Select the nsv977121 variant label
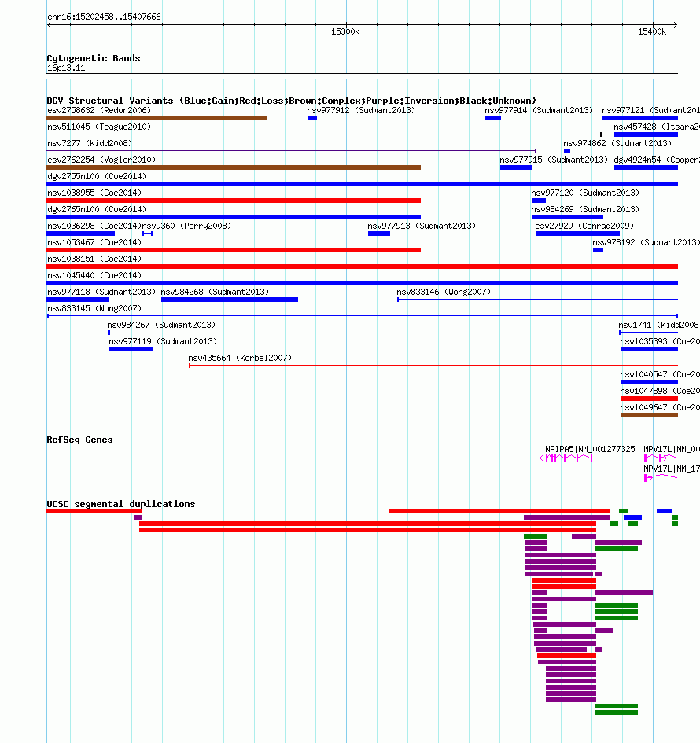Image resolution: width=700 pixels, height=743 pixels. point(650,110)
